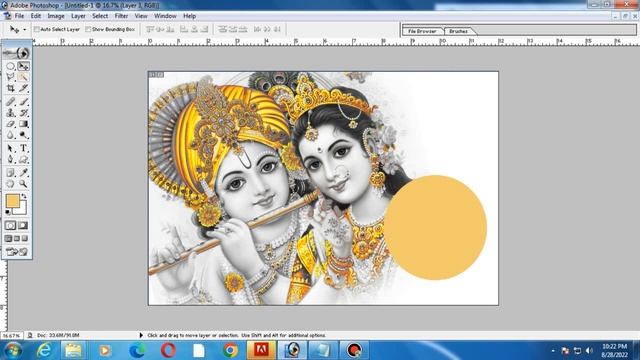
Task: Enable Auto Select Layer checkbox
Action: pyautogui.click(x=37, y=29)
